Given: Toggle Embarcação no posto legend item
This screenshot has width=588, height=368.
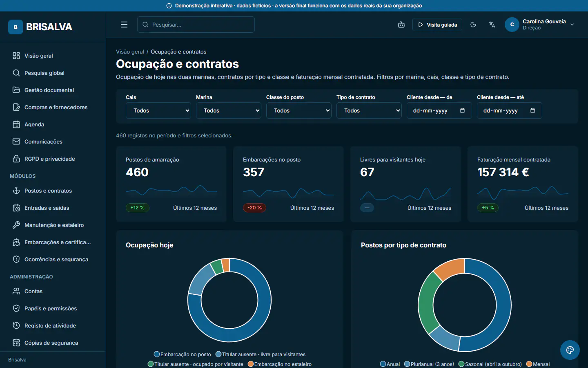Looking at the screenshot, I should (183, 354).
